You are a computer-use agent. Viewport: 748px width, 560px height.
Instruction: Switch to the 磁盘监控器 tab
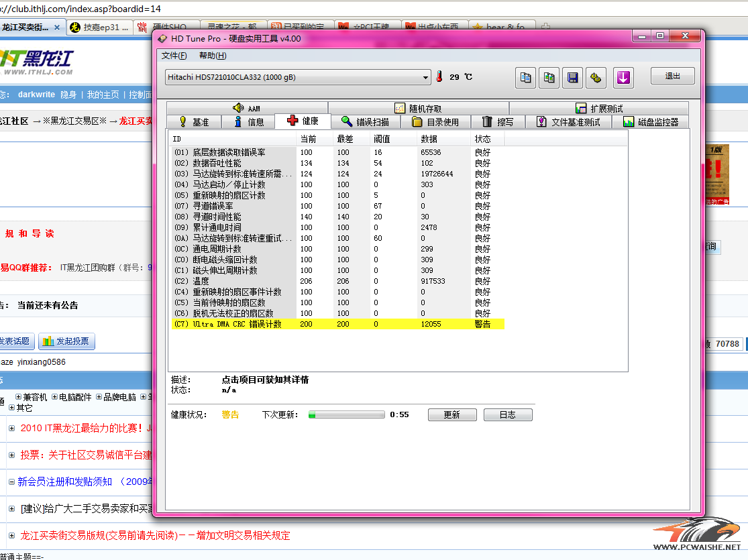click(651, 122)
